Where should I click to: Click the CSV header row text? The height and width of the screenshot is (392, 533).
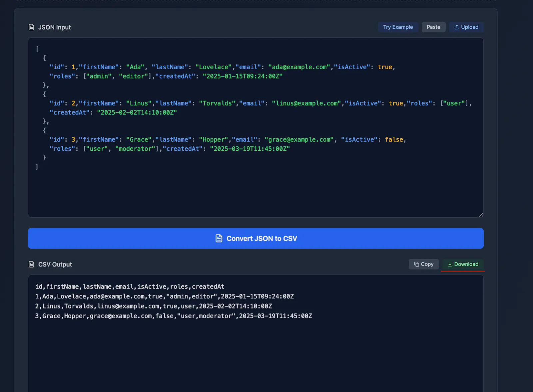[130, 287]
